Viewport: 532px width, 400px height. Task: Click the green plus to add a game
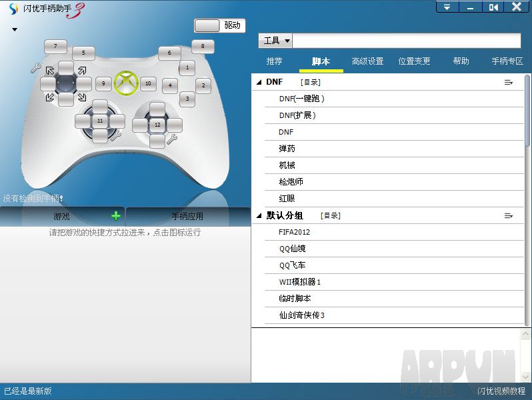[116, 216]
